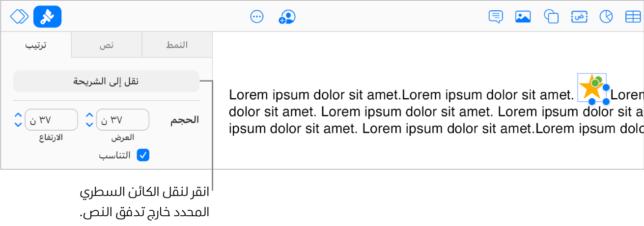Open the presenter view icon
644x226 pixels.
tap(20, 17)
